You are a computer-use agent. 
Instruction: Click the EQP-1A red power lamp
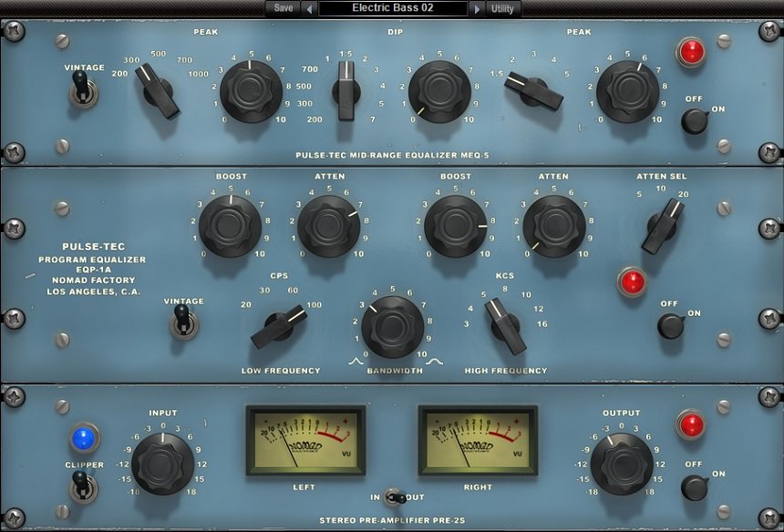[x=632, y=281]
